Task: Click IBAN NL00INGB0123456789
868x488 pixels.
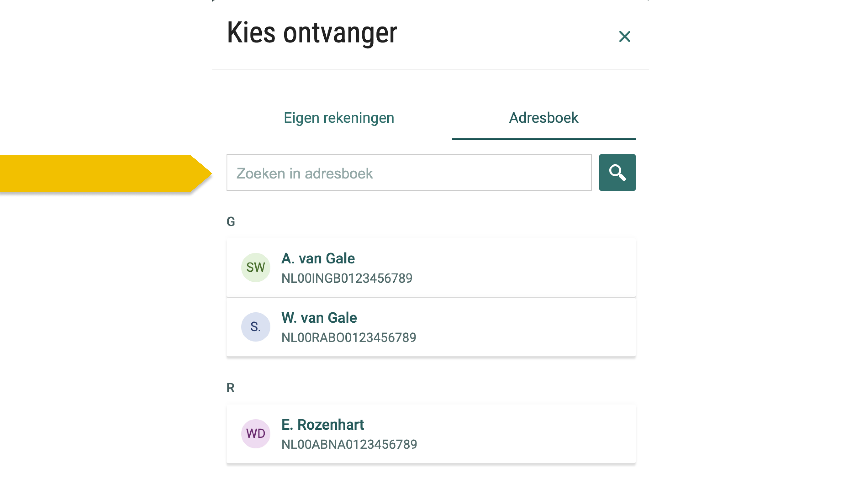Action: pyautogui.click(x=347, y=279)
